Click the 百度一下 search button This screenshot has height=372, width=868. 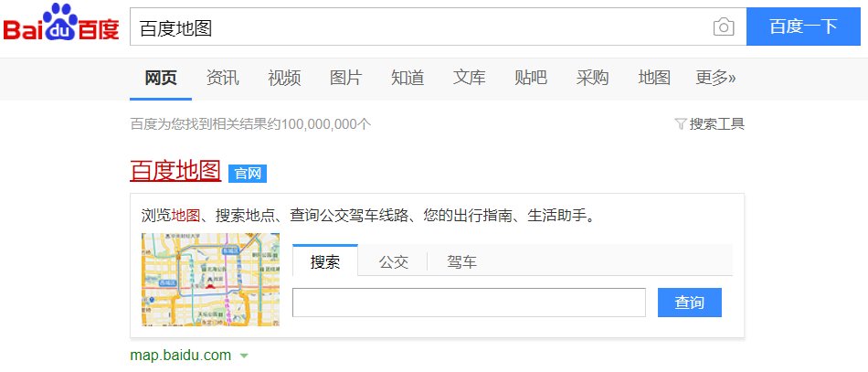pos(803,27)
